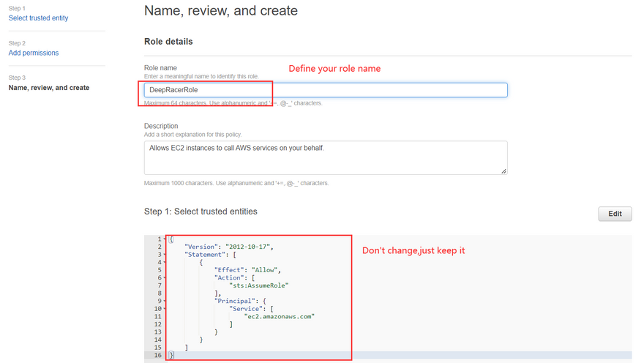
Task: Click the "Enter a meaningful name" helper text
Action: pos(201,76)
